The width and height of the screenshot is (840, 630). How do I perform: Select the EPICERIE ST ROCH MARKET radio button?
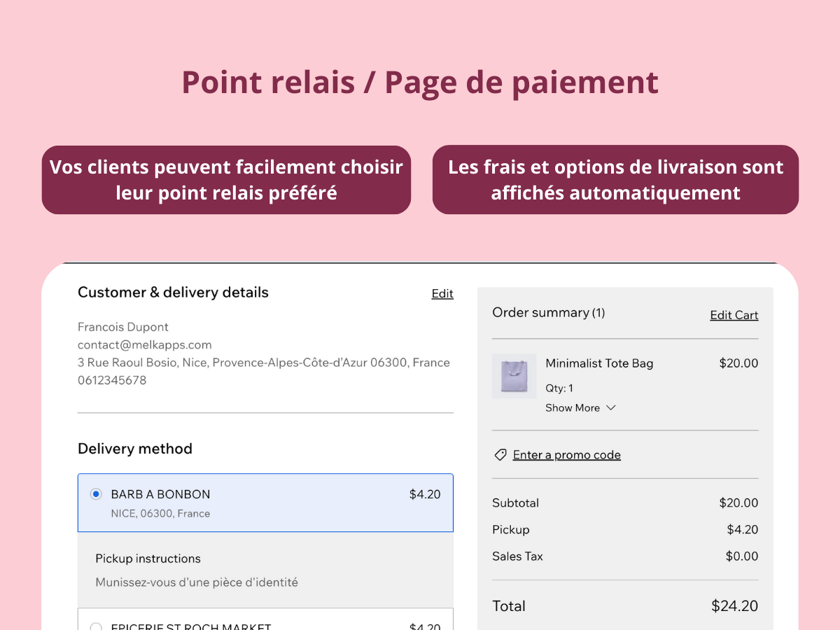[x=96, y=626]
